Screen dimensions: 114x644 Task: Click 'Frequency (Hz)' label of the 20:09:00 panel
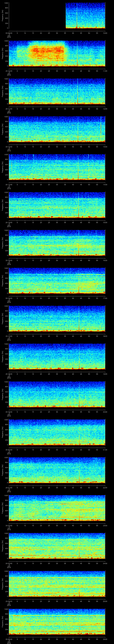point(3,16)
